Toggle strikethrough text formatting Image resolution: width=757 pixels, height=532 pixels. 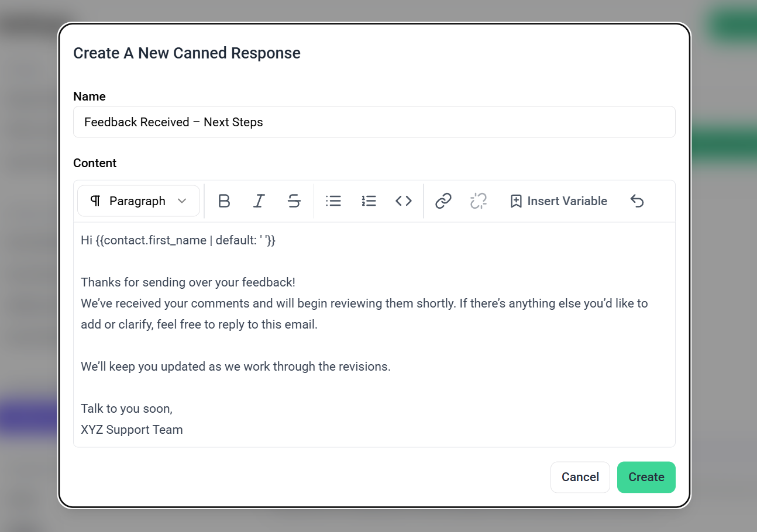(294, 201)
